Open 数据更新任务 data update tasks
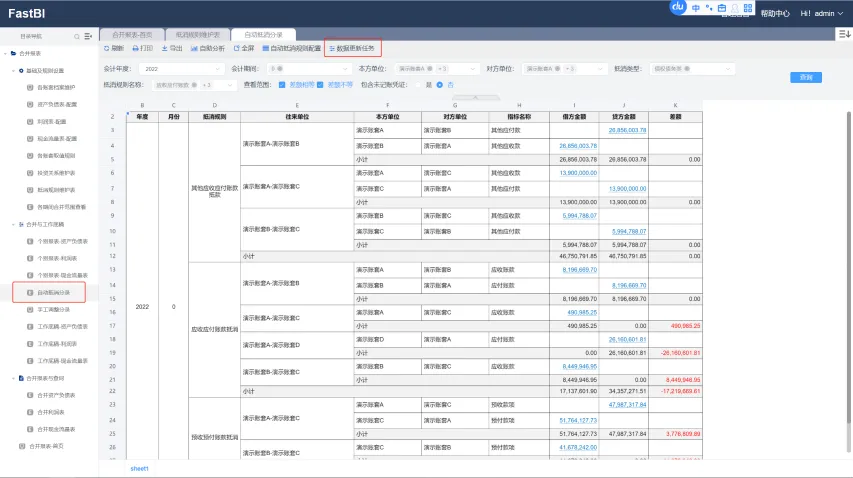 click(352, 48)
